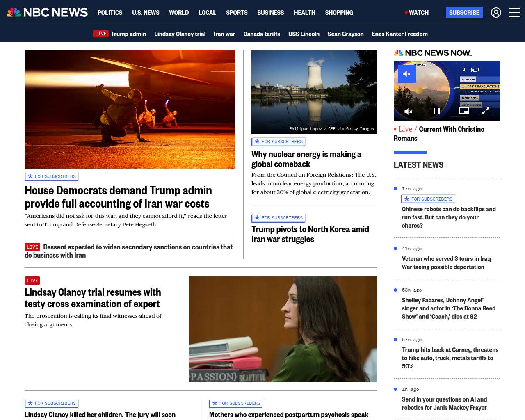Viewport: 525px width, 420px height.
Task: Click the '17m ago' timestamp
Action: [x=412, y=189]
